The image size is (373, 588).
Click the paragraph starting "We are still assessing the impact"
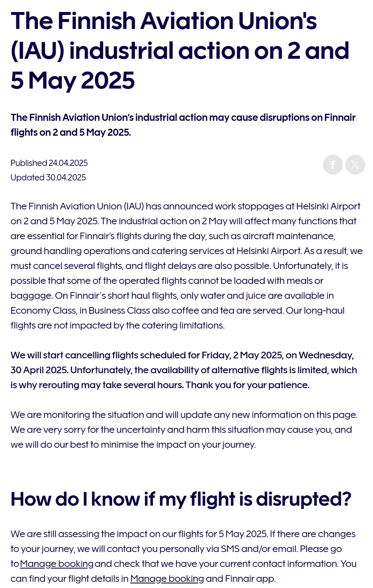pos(184,556)
